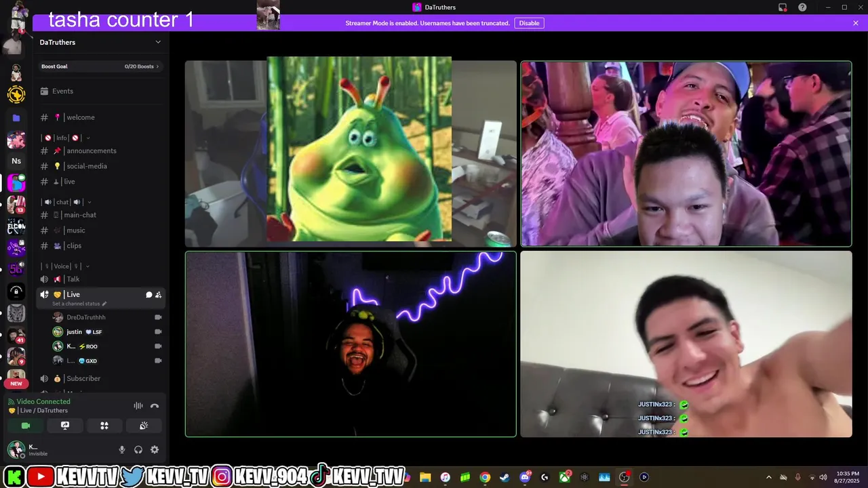This screenshot has height=488, width=868.
Task: Join the Talk voice channel
Action: [100, 279]
